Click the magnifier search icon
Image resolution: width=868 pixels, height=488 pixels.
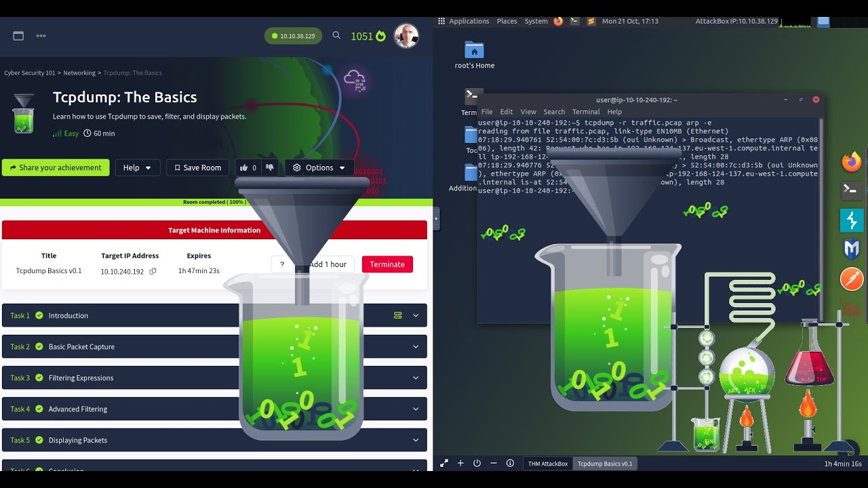(336, 35)
